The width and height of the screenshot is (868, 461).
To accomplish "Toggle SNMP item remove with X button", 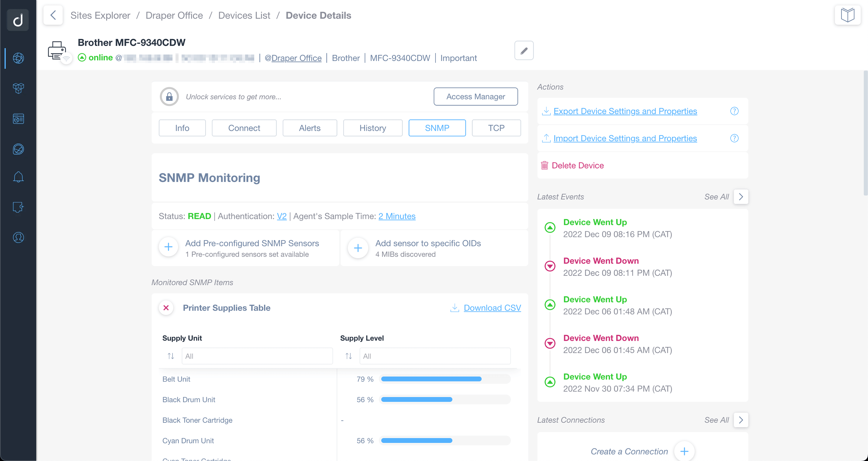I will click(166, 308).
